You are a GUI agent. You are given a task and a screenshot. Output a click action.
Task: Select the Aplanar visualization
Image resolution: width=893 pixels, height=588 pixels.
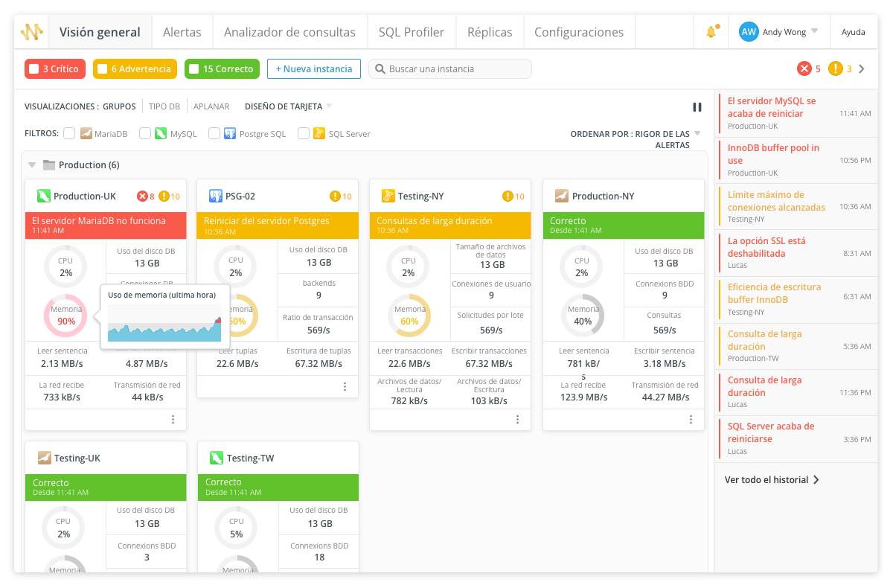tap(211, 106)
